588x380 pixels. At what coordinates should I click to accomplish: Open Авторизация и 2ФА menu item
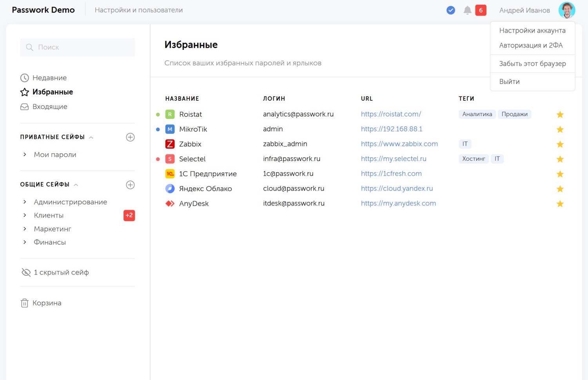[x=531, y=45]
